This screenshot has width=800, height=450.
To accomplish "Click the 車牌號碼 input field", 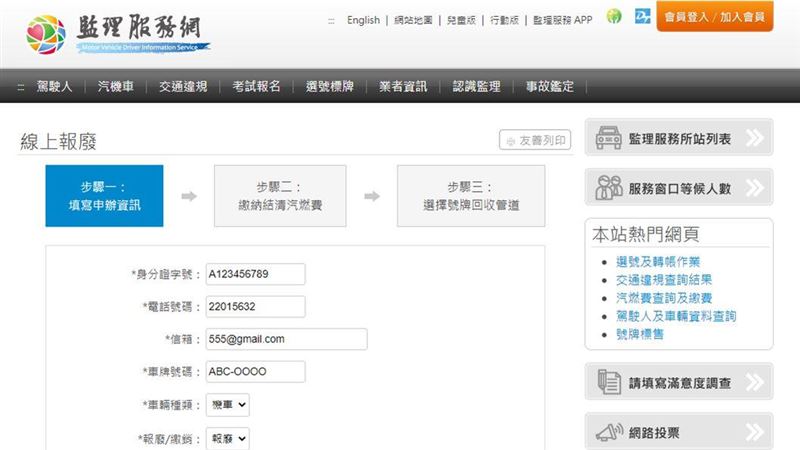I will click(256, 371).
